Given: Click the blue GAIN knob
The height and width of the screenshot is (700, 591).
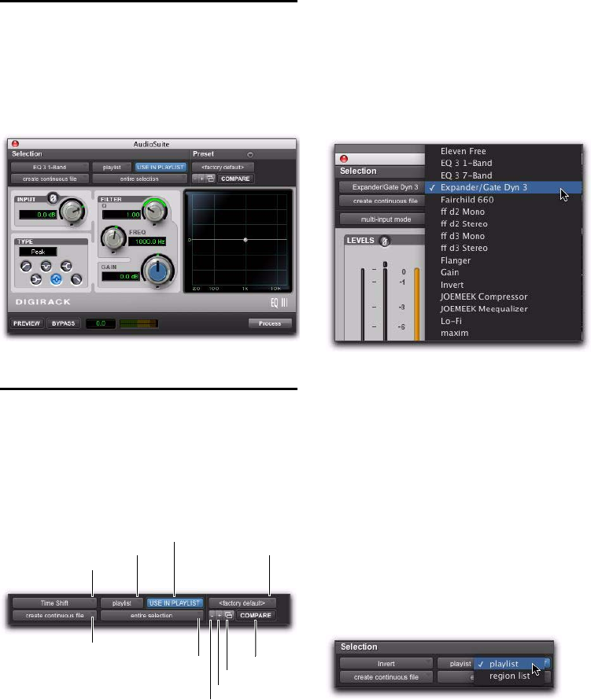Looking at the screenshot, I should (x=157, y=271).
